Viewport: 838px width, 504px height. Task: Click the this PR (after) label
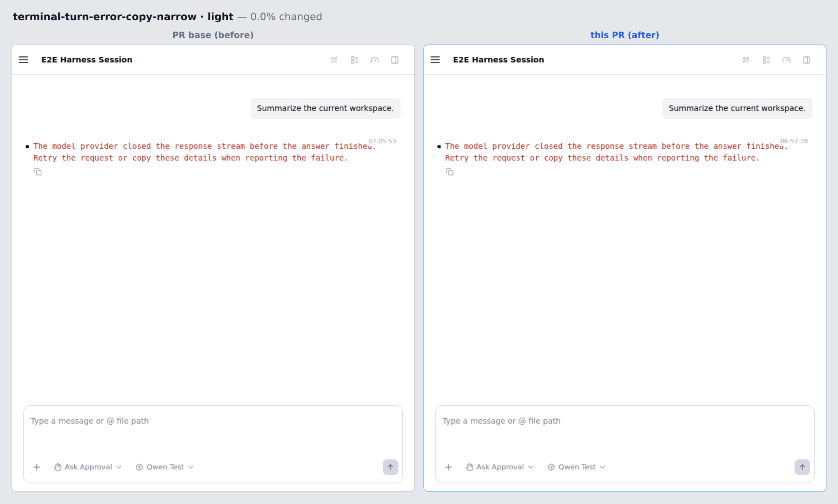point(625,35)
